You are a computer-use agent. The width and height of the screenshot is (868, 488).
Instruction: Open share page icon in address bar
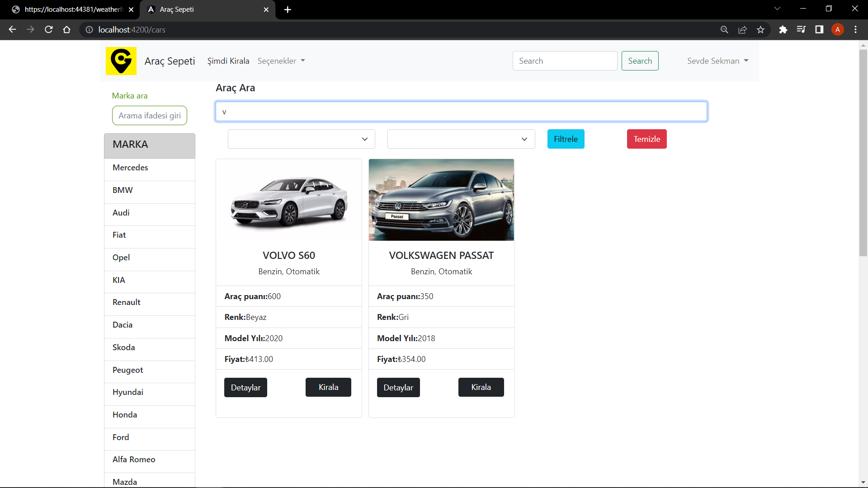point(742,30)
